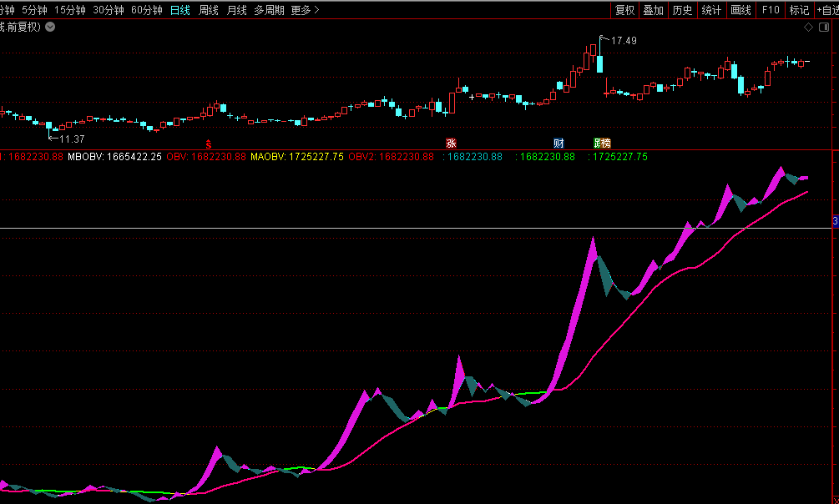This screenshot has width=839, height=504.
Task: Open the 多周期 multi-period view
Action: pos(269,10)
